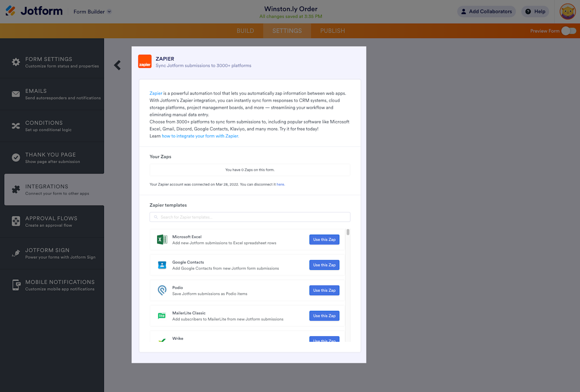
Task: Click the Mobile Notifications phone icon
Action: tap(16, 285)
